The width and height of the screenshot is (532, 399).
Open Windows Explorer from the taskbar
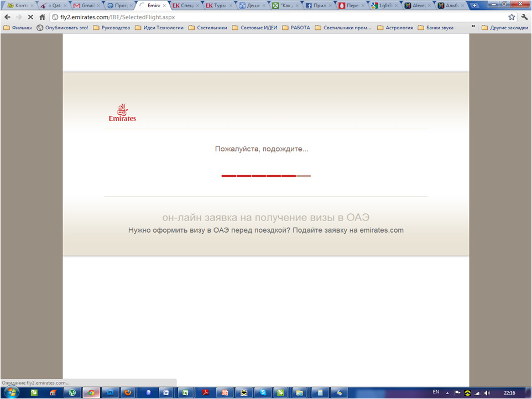[x=299, y=392]
